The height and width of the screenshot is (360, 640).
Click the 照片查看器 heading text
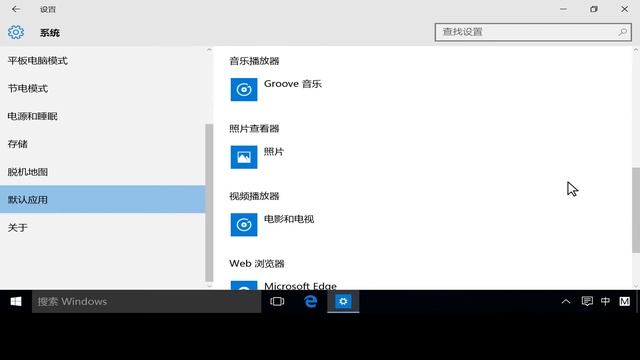tap(254, 129)
